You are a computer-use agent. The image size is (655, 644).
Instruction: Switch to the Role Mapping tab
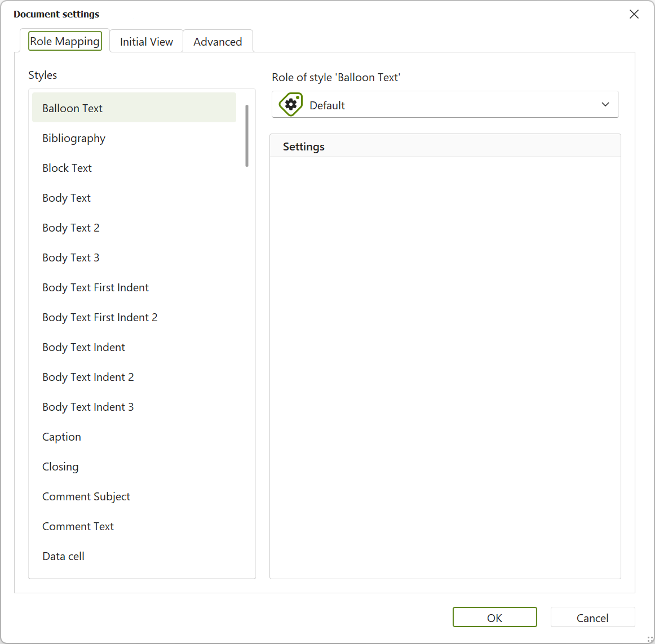coord(65,41)
